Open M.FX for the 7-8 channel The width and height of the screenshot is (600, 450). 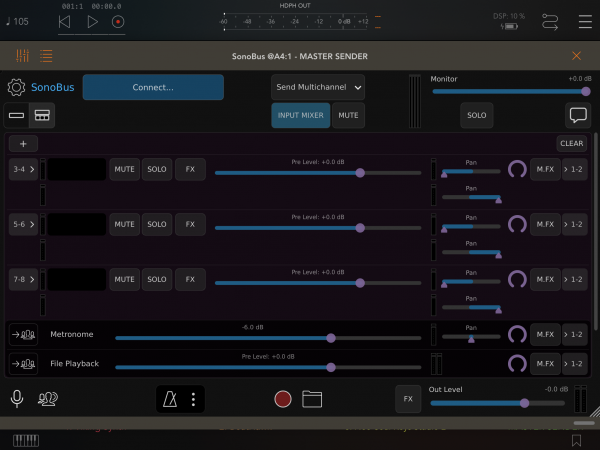(545, 279)
